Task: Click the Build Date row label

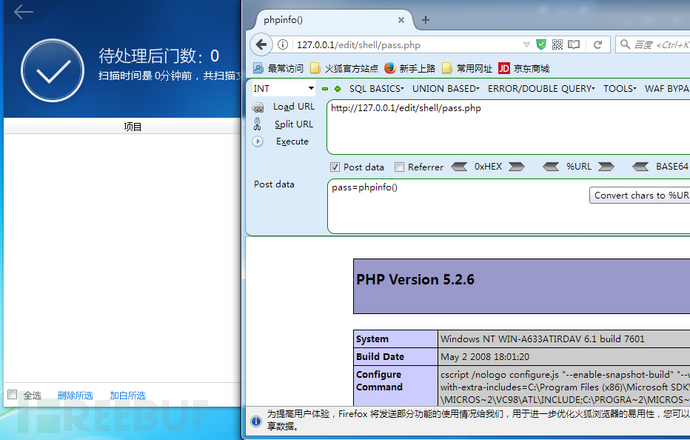Action: pos(380,357)
